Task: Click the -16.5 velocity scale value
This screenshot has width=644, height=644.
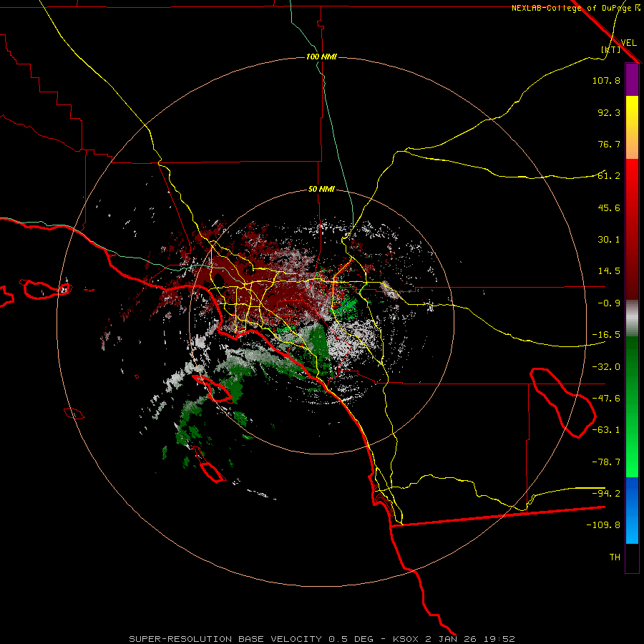Action: coord(606,335)
